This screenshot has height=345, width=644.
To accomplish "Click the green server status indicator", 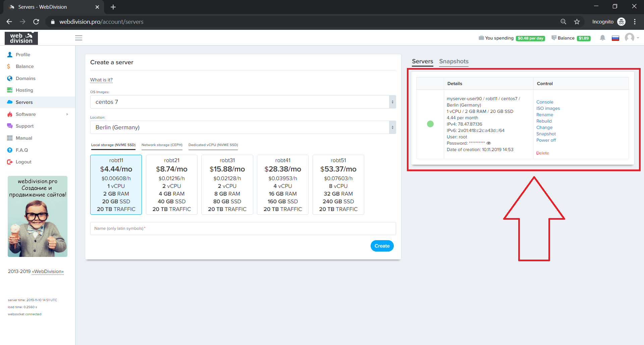I will [430, 124].
